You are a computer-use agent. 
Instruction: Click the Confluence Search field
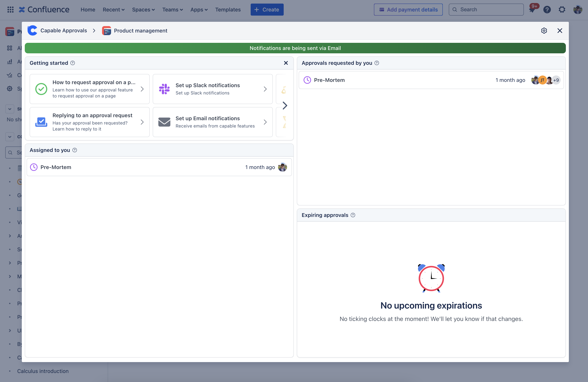(x=486, y=10)
